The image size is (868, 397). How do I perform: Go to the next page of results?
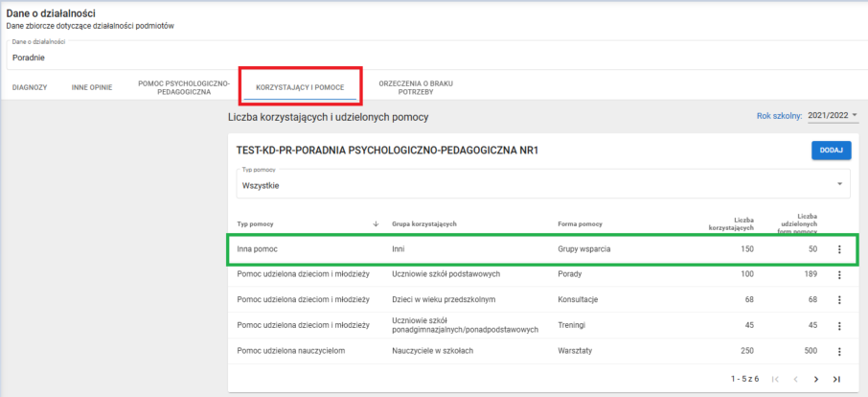pos(815,380)
